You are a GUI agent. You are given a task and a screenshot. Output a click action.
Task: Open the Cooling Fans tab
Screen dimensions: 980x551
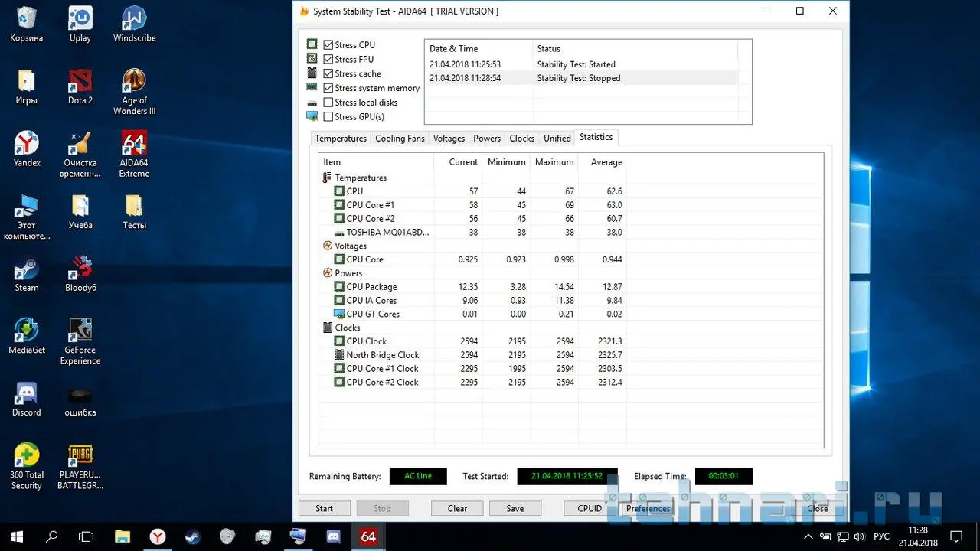tap(400, 139)
